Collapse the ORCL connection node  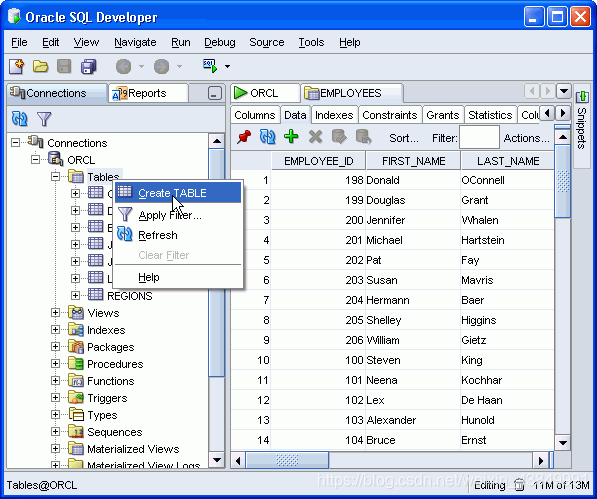[35, 159]
